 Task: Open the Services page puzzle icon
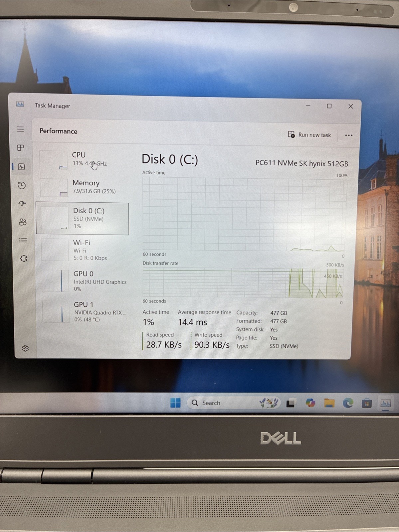click(x=24, y=259)
